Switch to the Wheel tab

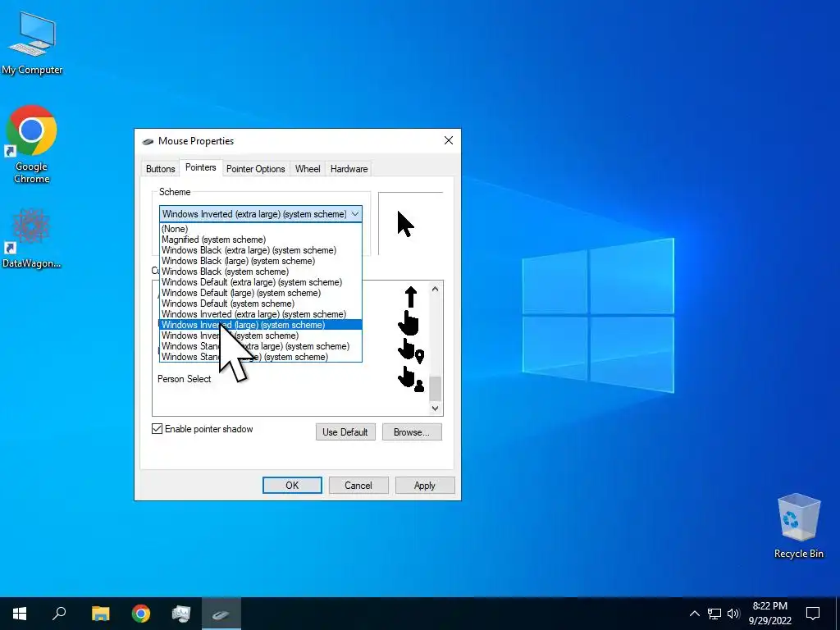pos(308,169)
